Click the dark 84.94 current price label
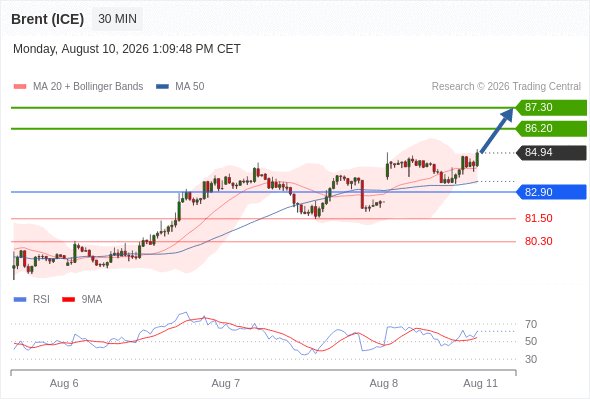Viewport: 590px width, 400px height. 551,153
